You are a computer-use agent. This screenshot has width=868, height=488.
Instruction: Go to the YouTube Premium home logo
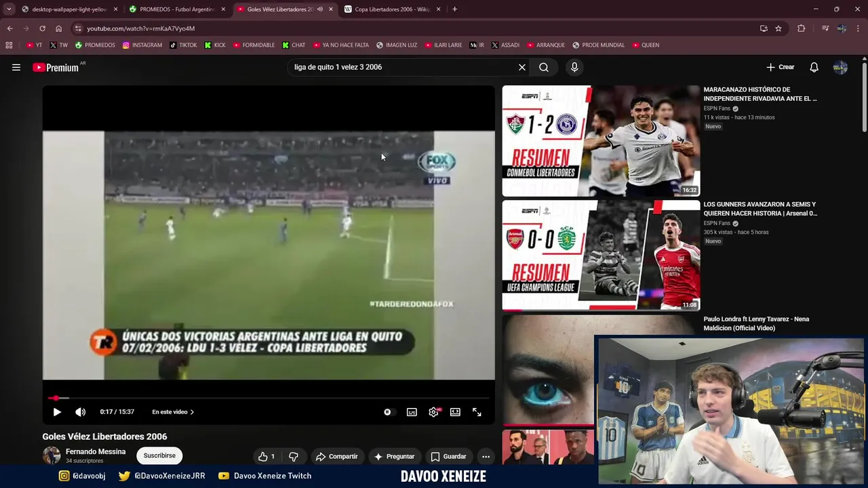56,68
